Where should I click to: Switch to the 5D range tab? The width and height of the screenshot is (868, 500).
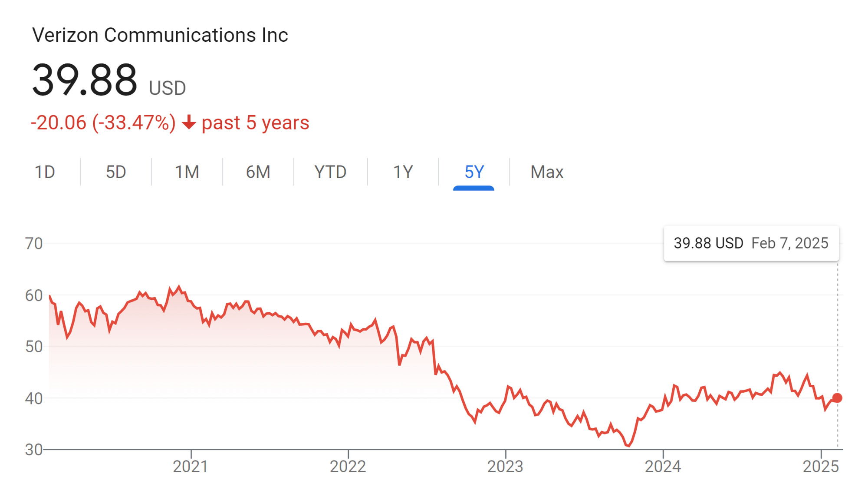coord(116,172)
